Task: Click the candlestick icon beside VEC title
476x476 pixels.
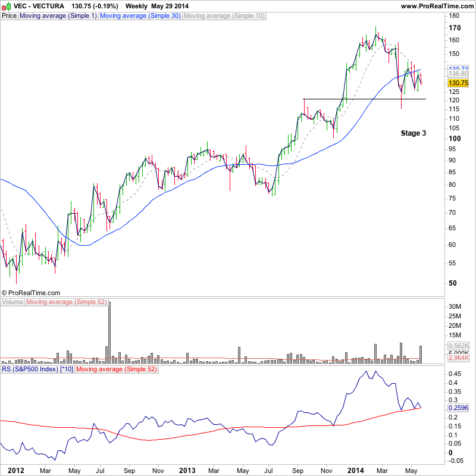Action: 7,6
